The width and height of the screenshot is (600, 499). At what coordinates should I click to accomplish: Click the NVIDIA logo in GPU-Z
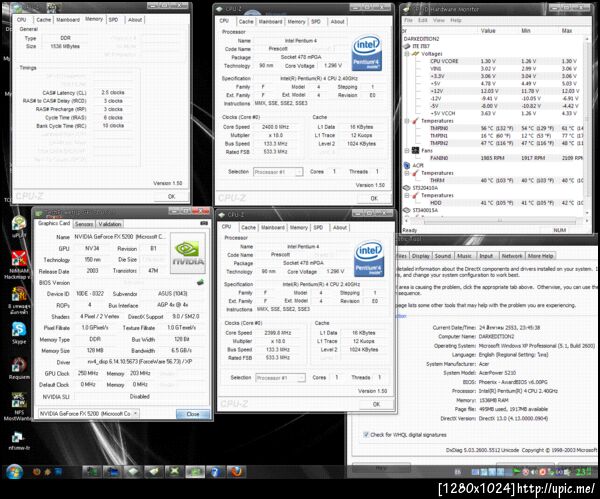pyautogui.click(x=188, y=253)
